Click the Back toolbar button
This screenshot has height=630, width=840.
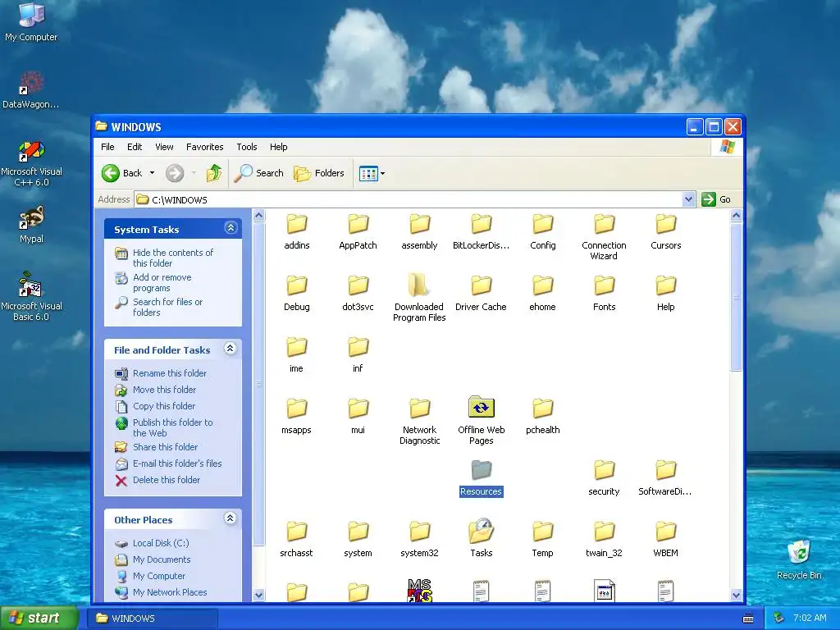click(123, 173)
